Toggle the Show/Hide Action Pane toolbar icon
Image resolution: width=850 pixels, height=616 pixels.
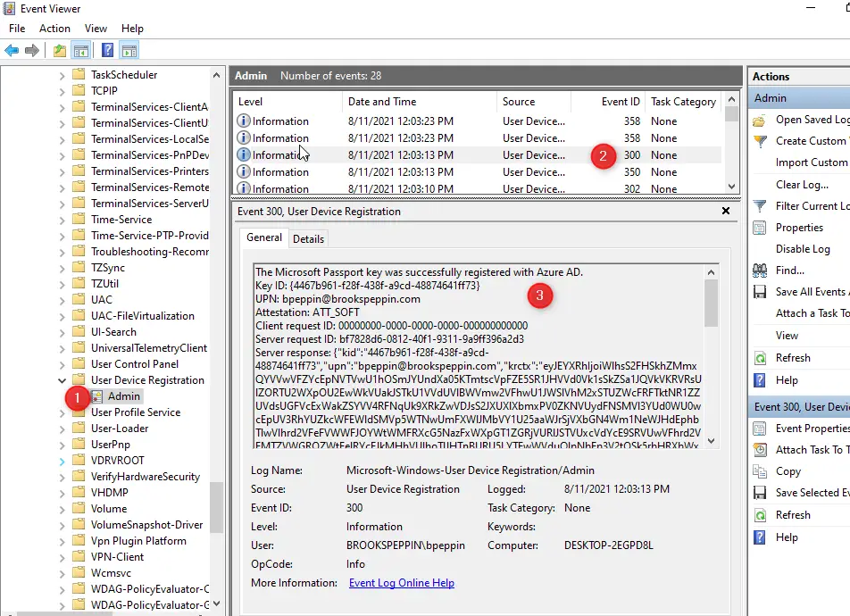point(129,51)
